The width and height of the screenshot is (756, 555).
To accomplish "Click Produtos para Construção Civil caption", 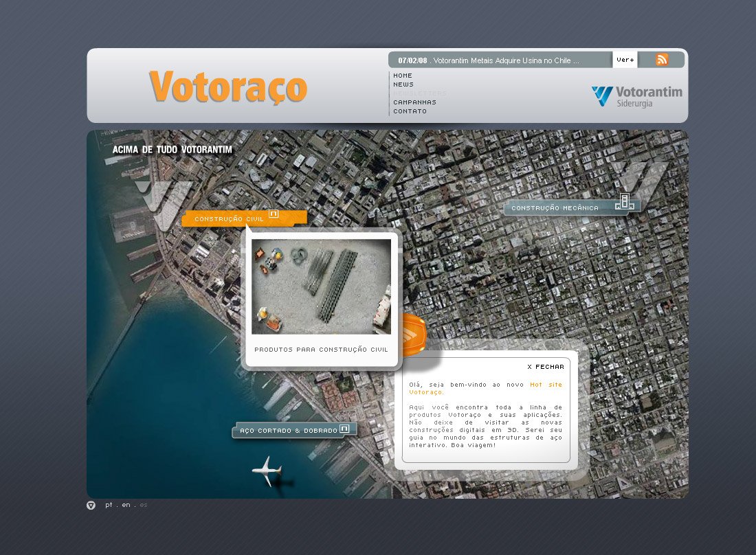I will [x=321, y=350].
